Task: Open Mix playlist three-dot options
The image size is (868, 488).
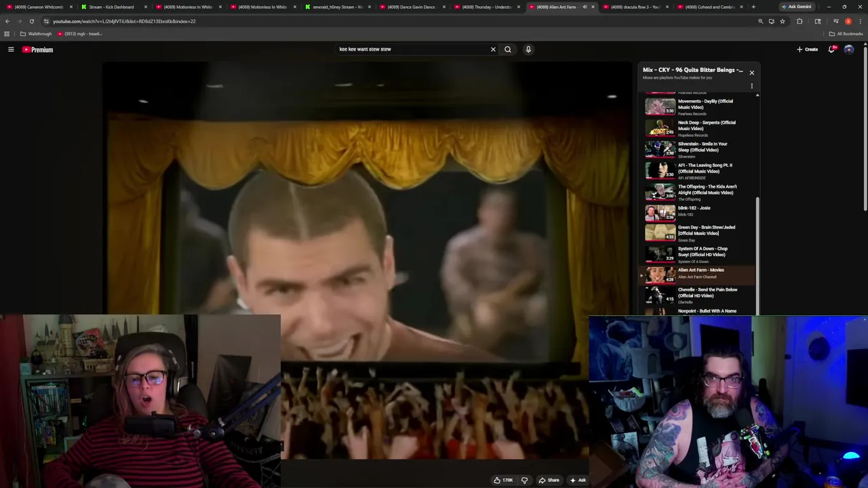Action: [x=751, y=86]
